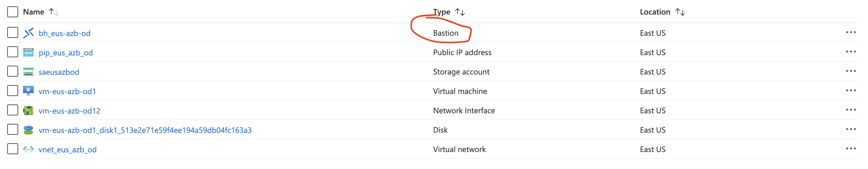Open the more options menu for bh_eus-azb-od

(x=850, y=32)
